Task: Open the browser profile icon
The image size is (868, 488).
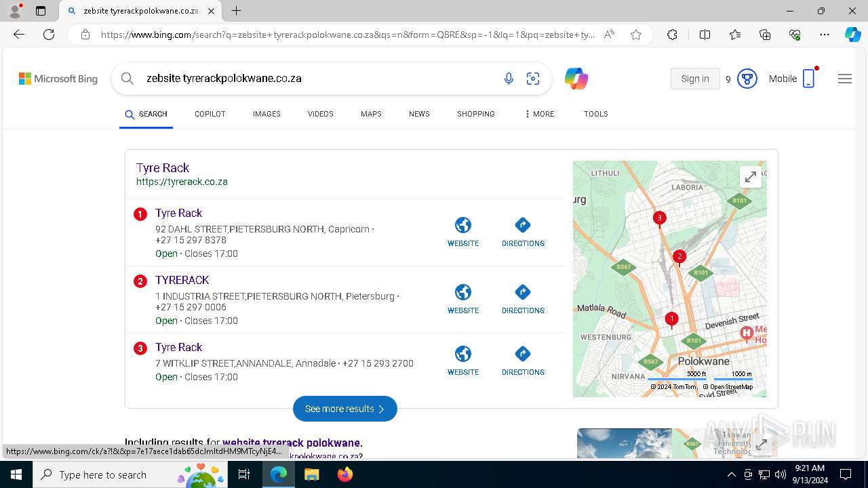Action: pos(15,11)
